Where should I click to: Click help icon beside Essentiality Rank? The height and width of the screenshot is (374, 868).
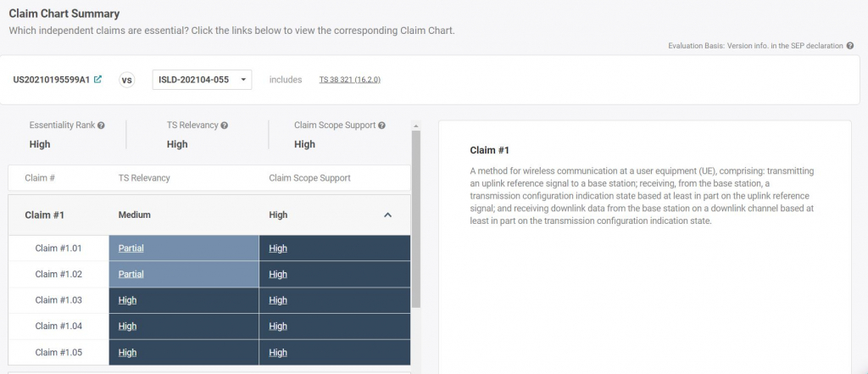[101, 126]
